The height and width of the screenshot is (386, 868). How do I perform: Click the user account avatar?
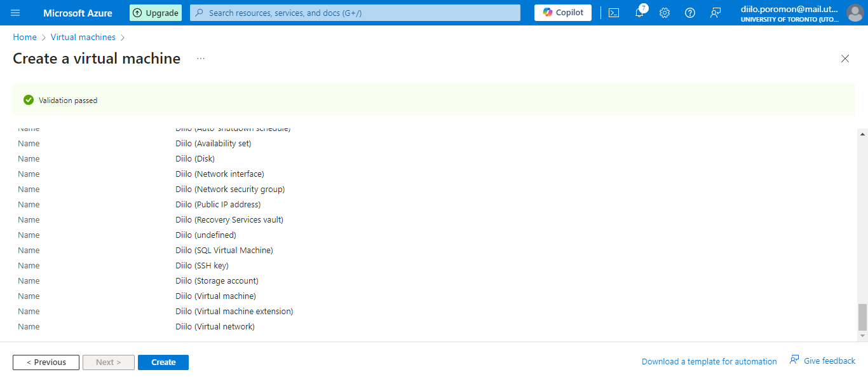click(x=855, y=13)
